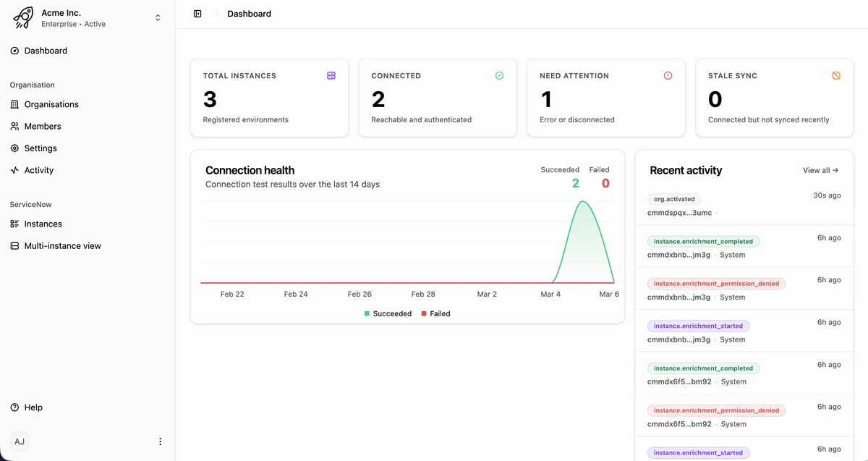The height and width of the screenshot is (461, 868).
Task: Click Reachable and authenticated caption
Action: pyautogui.click(x=421, y=120)
